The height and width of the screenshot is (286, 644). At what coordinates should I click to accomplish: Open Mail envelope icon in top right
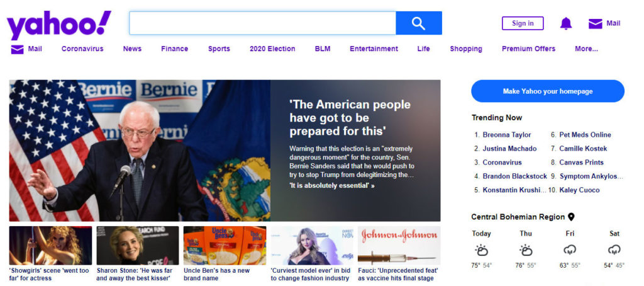pyautogui.click(x=595, y=24)
